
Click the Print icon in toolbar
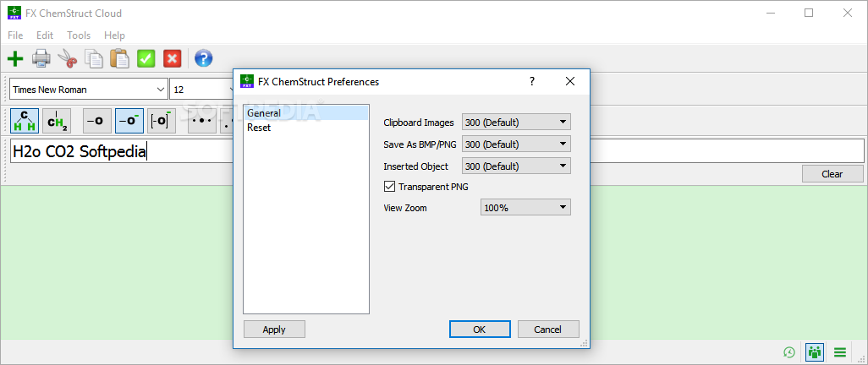coord(41,58)
